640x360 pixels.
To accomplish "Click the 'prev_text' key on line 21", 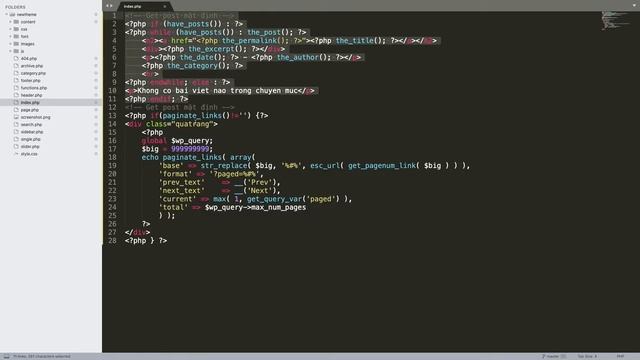I will [182, 182].
